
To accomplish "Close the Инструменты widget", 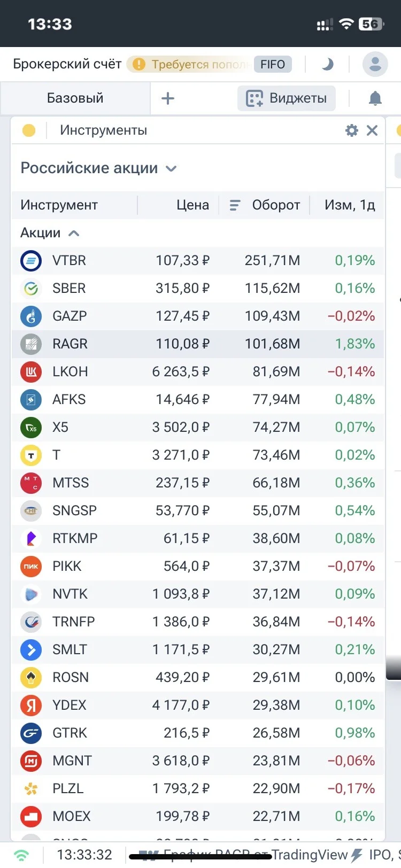I will coord(372,130).
